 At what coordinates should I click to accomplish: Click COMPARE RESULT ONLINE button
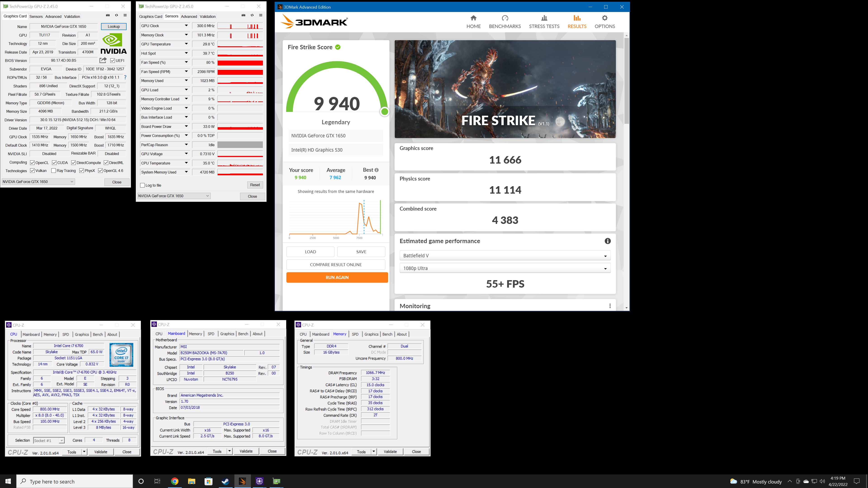click(336, 265)
